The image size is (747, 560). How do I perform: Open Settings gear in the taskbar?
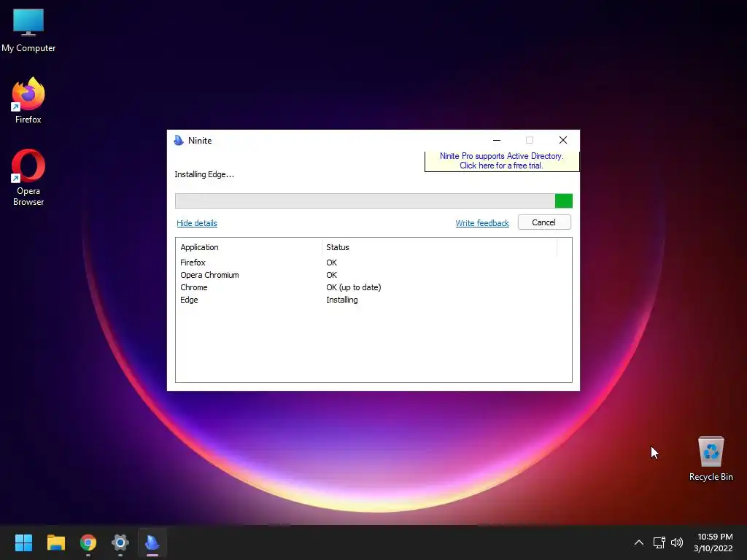pos(120,542)
